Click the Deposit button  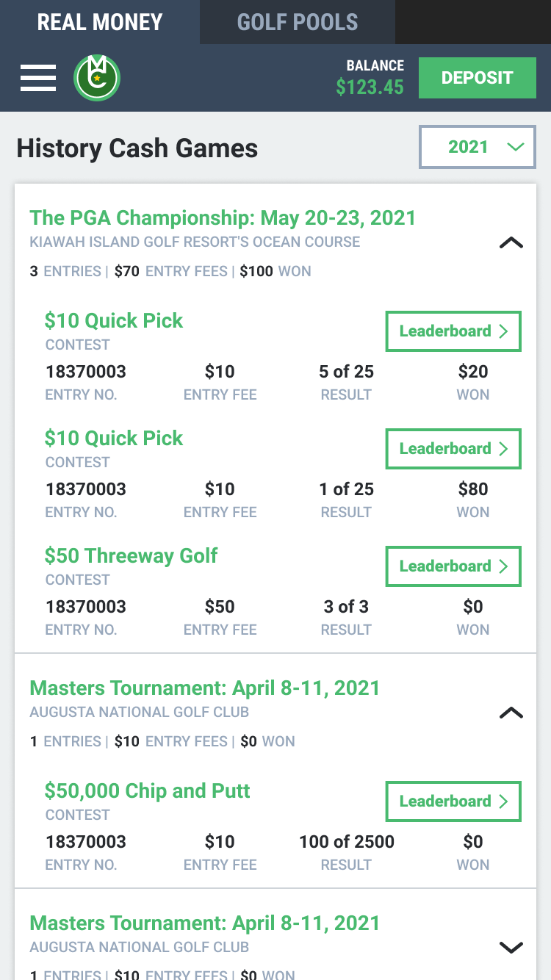point(477,78)
